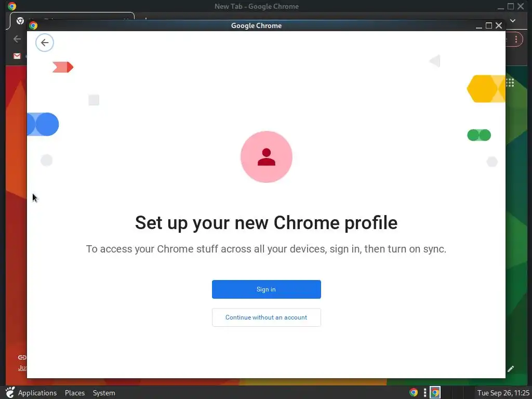This screenshot has width=532, height=399.
Task: Select highlighted Chrome window button in bottom panel
Action: coord(435,393)
